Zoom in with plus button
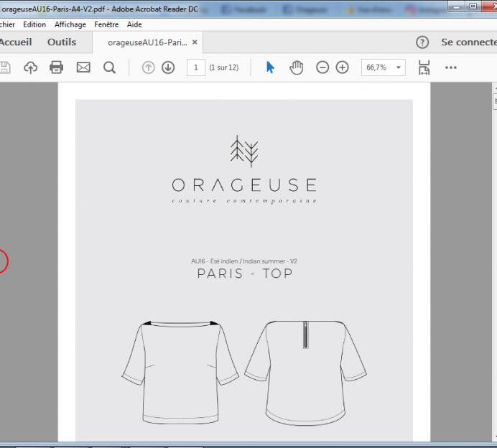Viewport: 497px width, 448px height. [x=342, y=67]
